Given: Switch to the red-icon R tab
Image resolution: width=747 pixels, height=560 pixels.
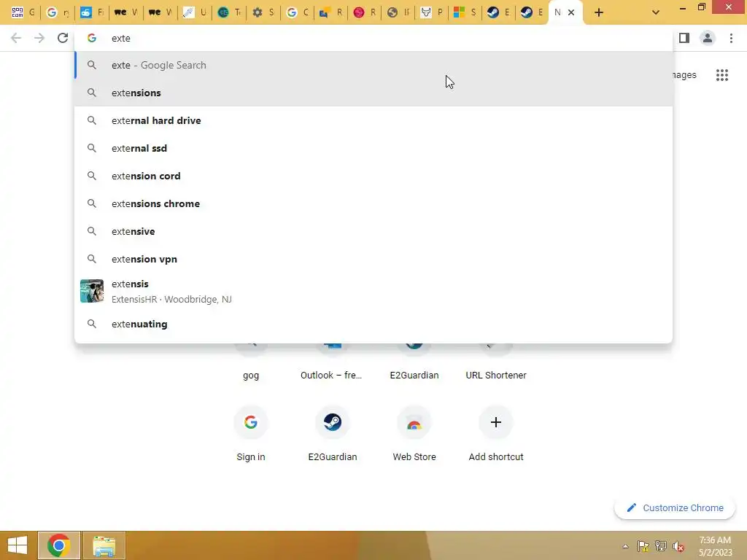Looking at the screenshot, I should (x=365, y=12).
